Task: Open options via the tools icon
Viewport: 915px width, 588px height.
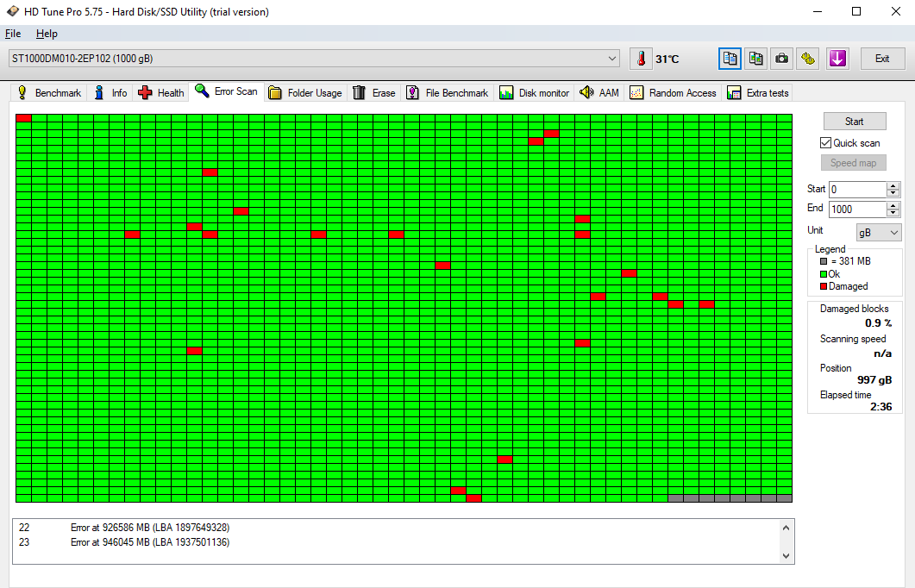Action: click(808, 59)
